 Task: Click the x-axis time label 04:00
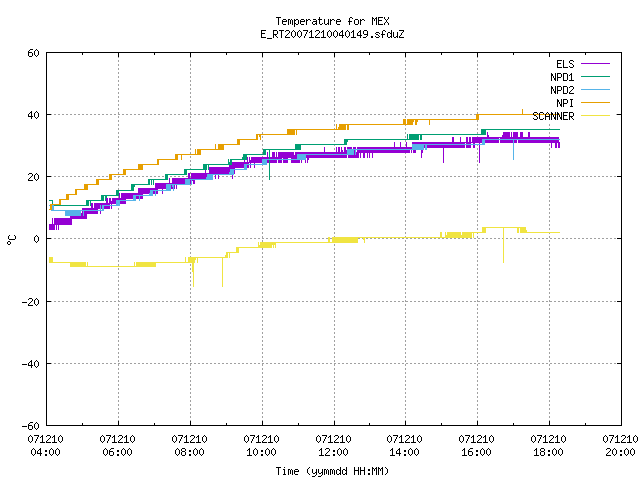coord(45,452)
